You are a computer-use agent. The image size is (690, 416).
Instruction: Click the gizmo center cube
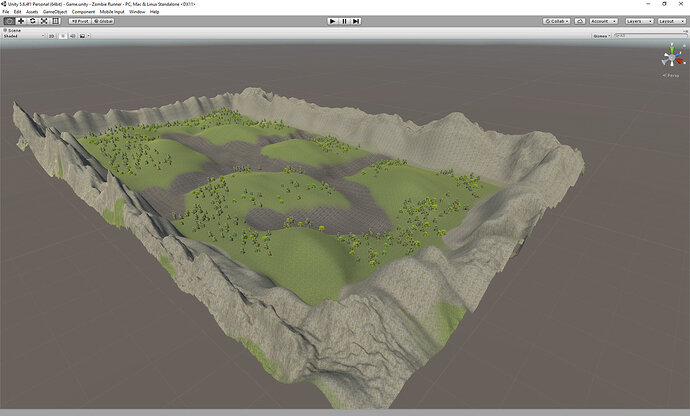672,58
